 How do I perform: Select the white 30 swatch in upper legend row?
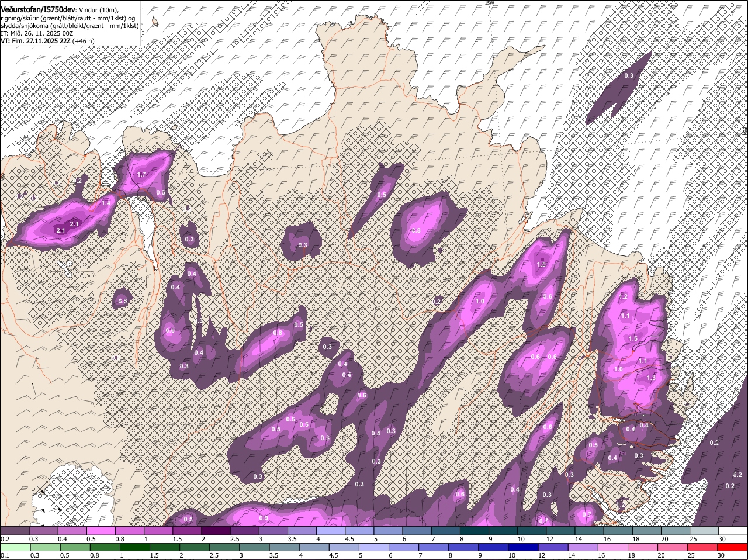point(733,531)
